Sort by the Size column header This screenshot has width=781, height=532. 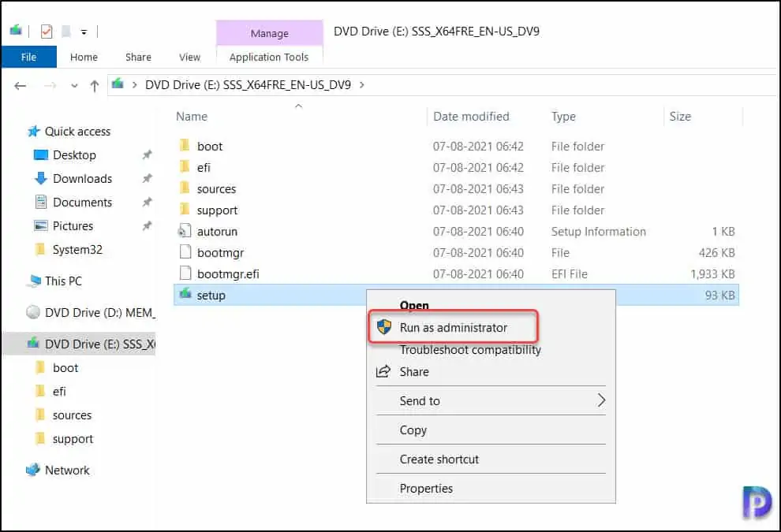click(x=680, y=117)
